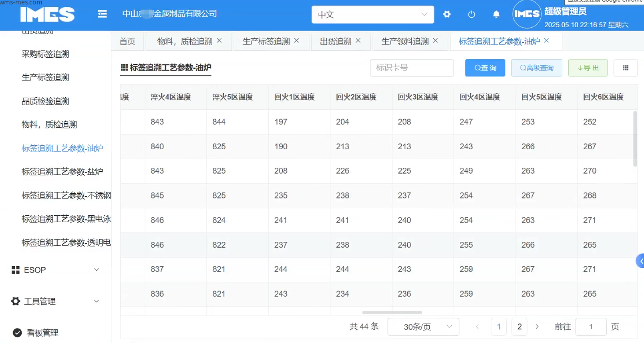This screenshot has width=644, height=343.
Task: Close the 标签追溯工艺参数-油炉 tab
Action: 547,41
